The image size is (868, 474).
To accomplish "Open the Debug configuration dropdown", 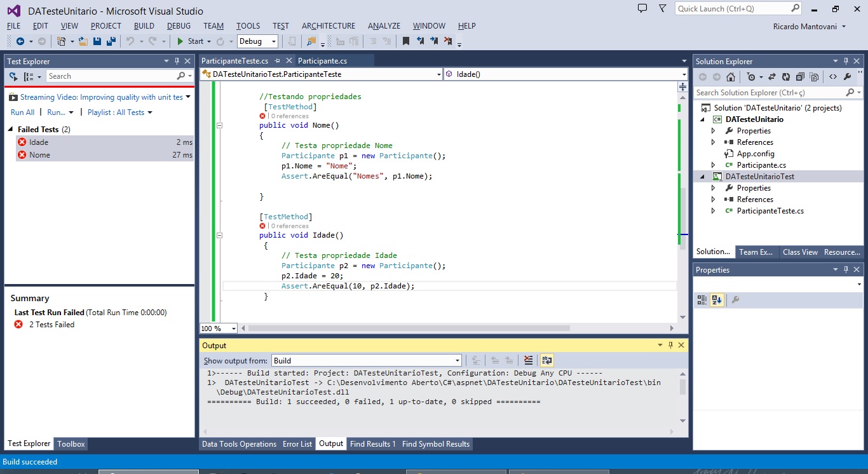I will pos(257,41).
